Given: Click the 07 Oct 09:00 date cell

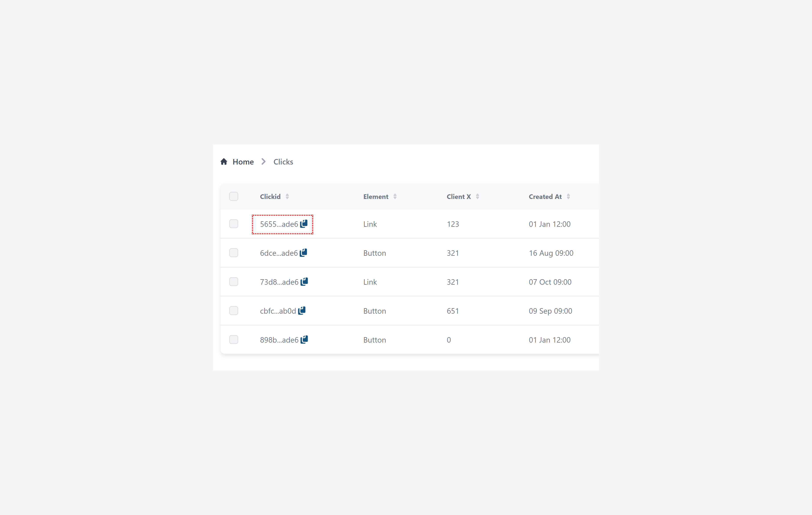Looking at the screenshot, I should (x=550, y=282).
